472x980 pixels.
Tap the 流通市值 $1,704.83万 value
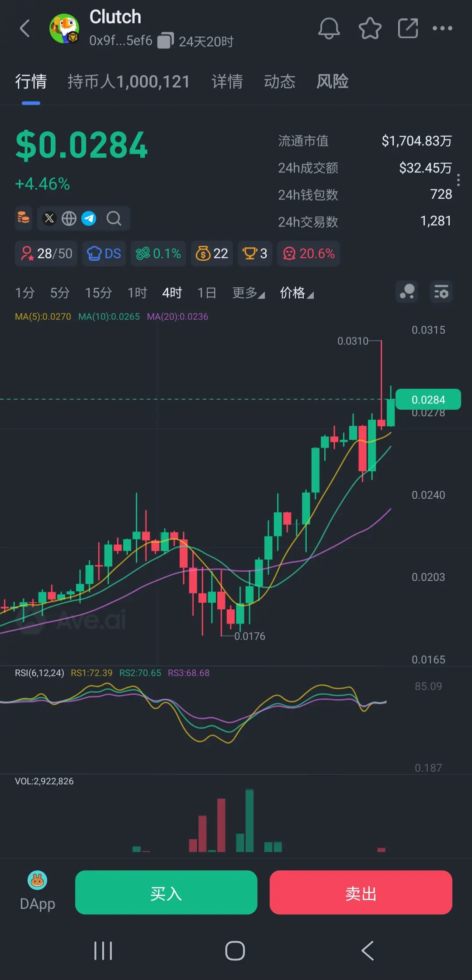click(x=416, y=141)
